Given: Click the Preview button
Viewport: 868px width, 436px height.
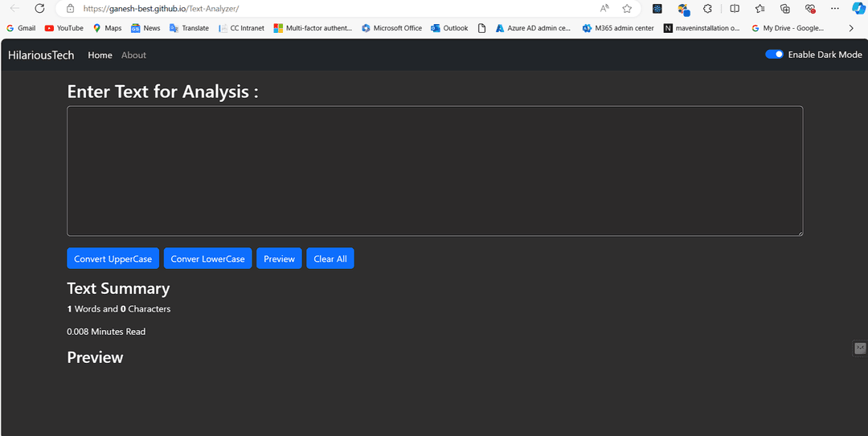Looking at the screenshot, I should (279, 259).
